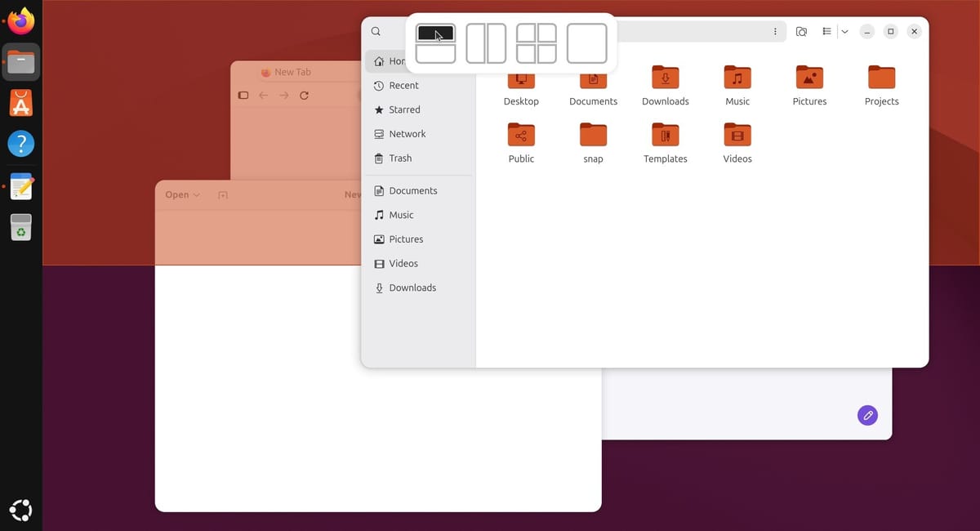Open Starred in the sidebar

(x=418, y=109)
